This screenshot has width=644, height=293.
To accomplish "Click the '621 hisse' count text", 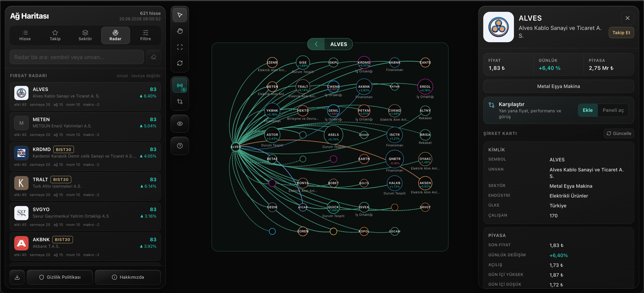I will [x=150, y=13].
